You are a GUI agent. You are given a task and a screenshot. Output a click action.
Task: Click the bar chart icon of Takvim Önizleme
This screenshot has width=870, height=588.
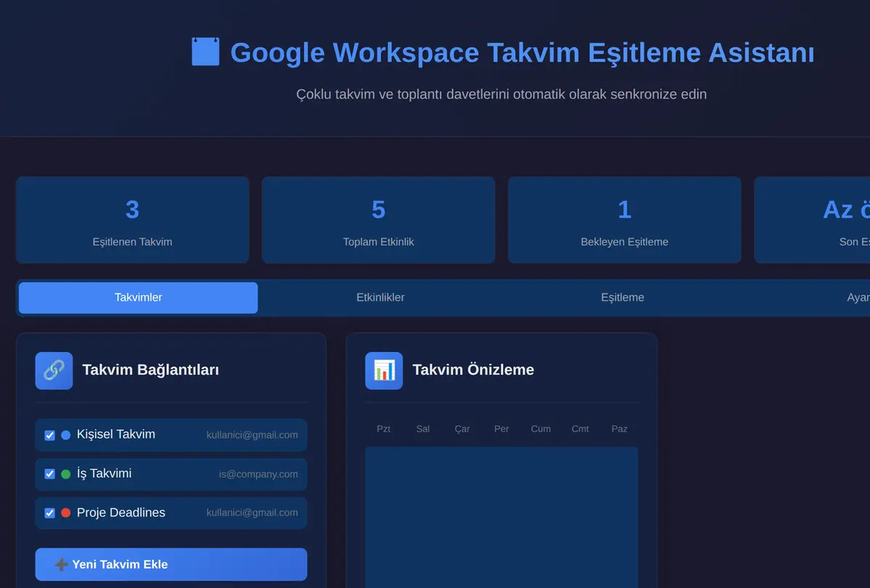(x=384, y=370)
